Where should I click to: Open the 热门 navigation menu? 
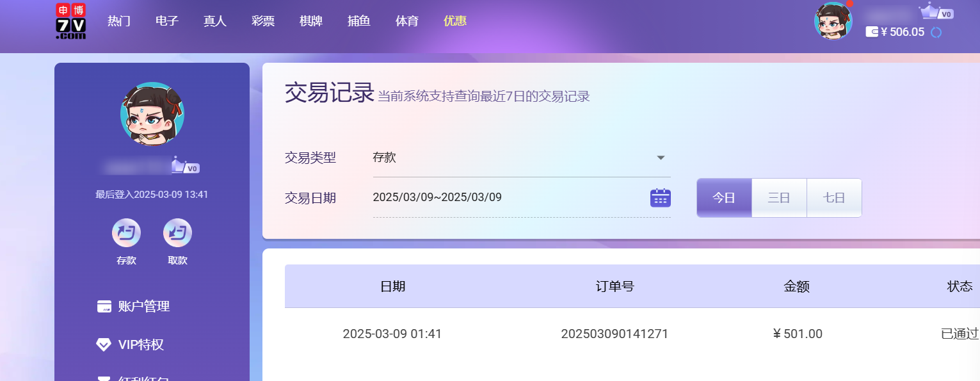coord(119,21)
